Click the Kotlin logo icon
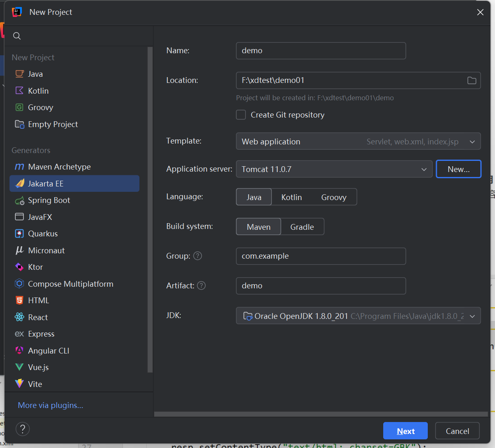495x448 pixels. 19,91
